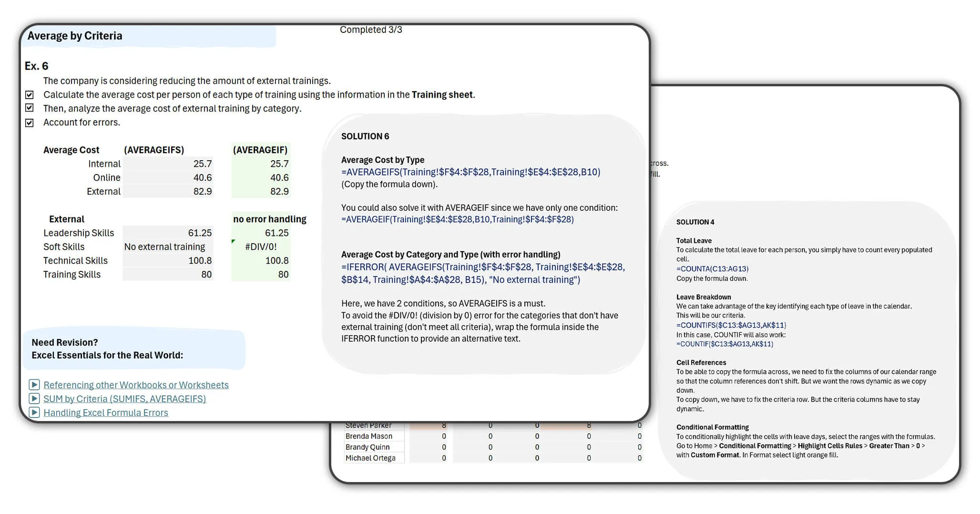
Task: Open the "Handling Excel Formula Errors" link
Action: (x=105, y=413)
